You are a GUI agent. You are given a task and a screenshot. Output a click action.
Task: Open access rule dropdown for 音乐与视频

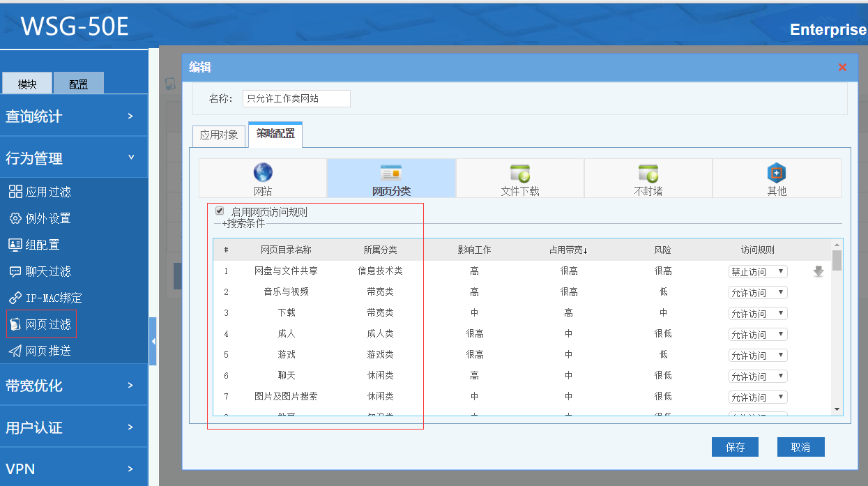[x=758, y=292]
